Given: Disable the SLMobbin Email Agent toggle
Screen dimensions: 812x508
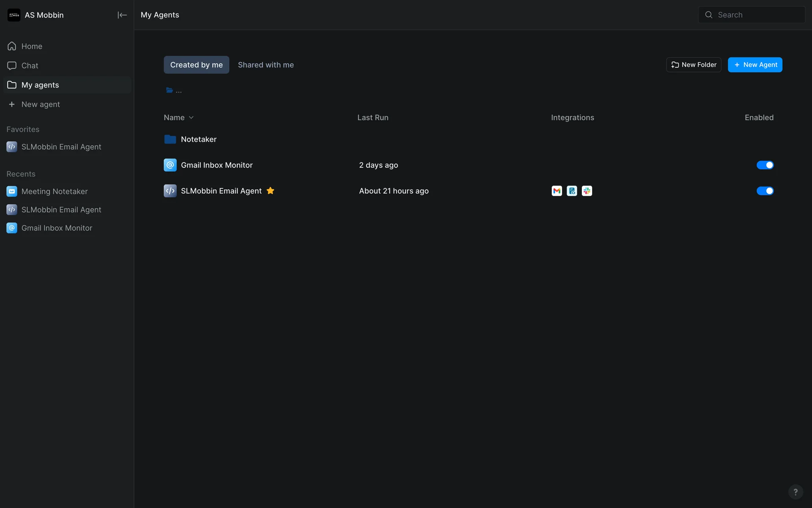Looking at the screenshot, I should (x=765, y=191).
